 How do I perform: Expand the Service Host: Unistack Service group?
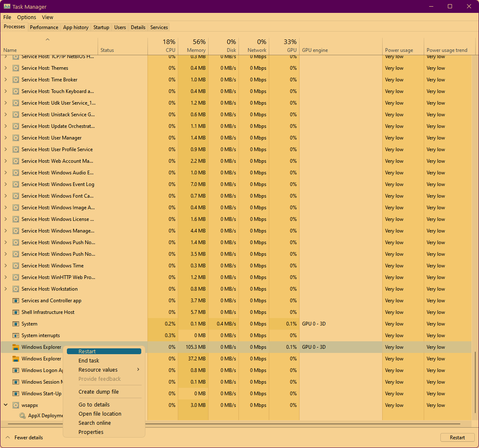pos(5,115)
